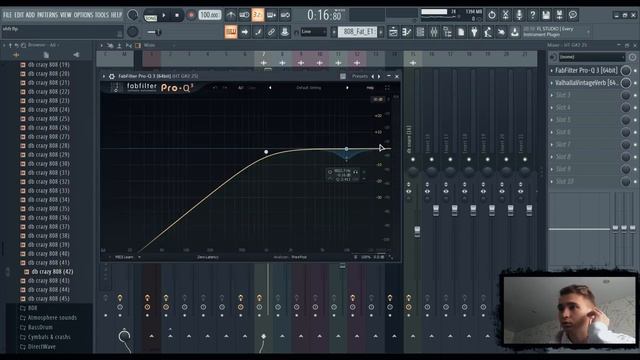Viewport: 640px width, 360px height.
Task: Click the arrow right of the pattern name
Action: [x=381, y=32]
